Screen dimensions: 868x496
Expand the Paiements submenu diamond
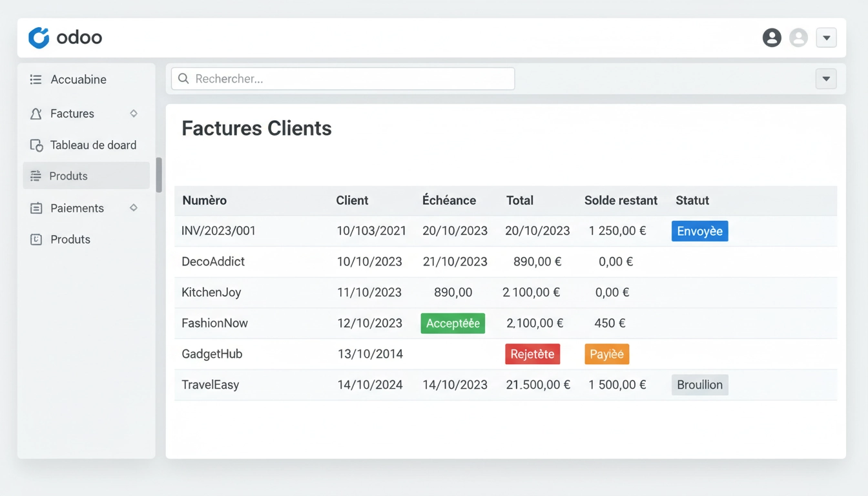134,208
